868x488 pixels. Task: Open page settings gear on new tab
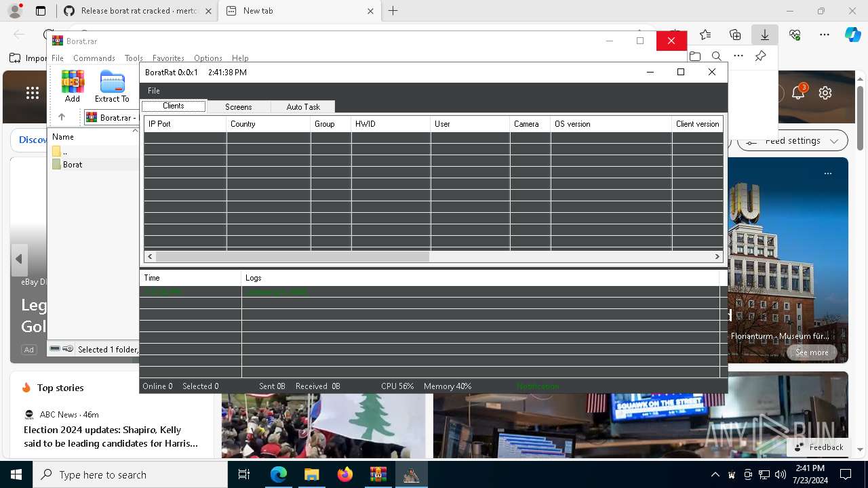pos(825,93)
